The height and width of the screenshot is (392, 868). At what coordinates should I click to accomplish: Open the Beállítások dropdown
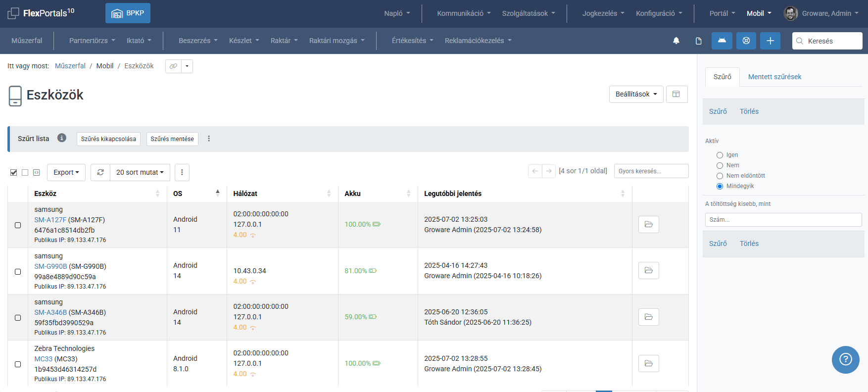pos(636,94)
